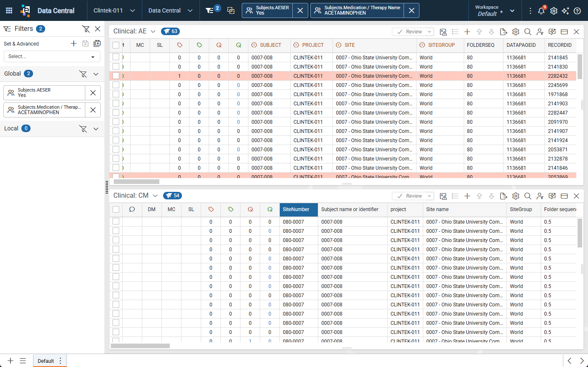Click the comment column icon in Clinical: CM
Screen dimensions: 588x367
(x=132, y=209)
